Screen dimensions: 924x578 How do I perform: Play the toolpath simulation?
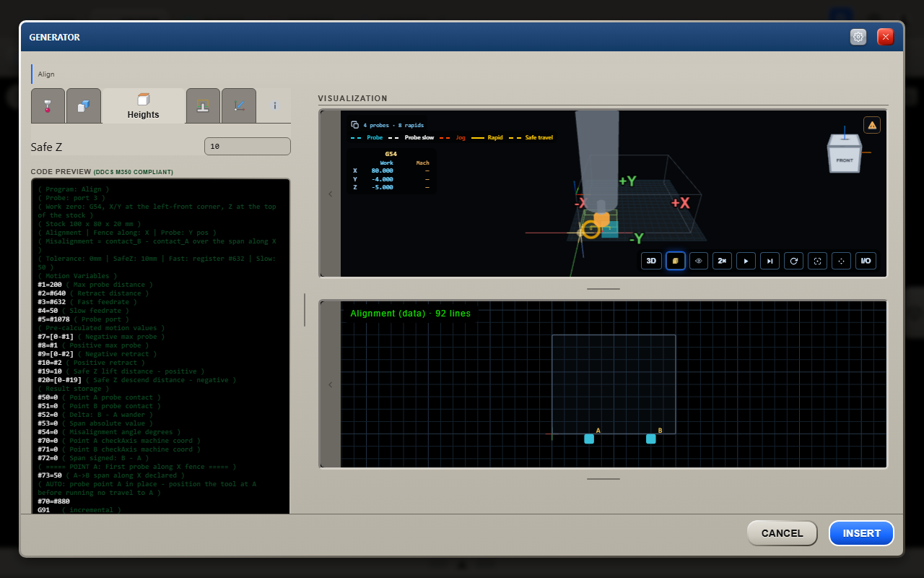click(x=746, y=261)
